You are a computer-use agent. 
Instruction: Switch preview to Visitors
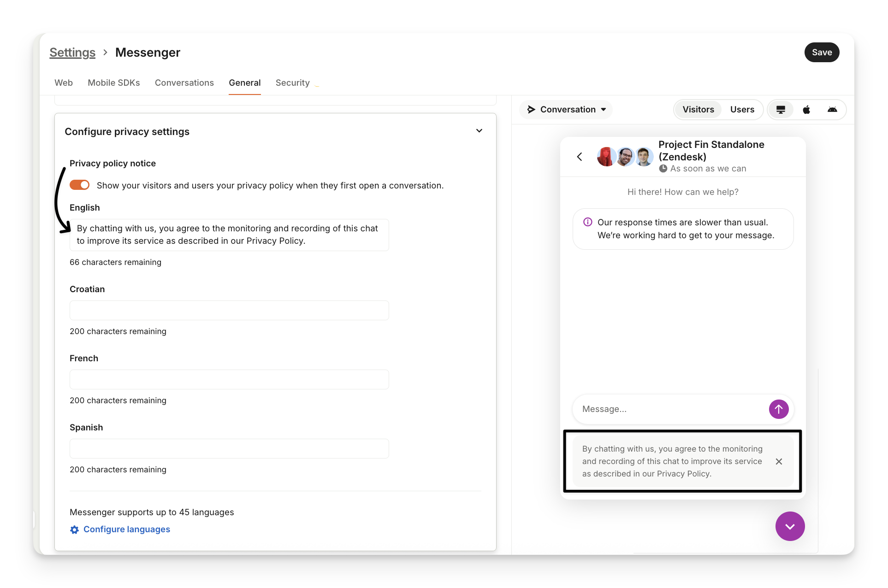(x=698, y=110)
